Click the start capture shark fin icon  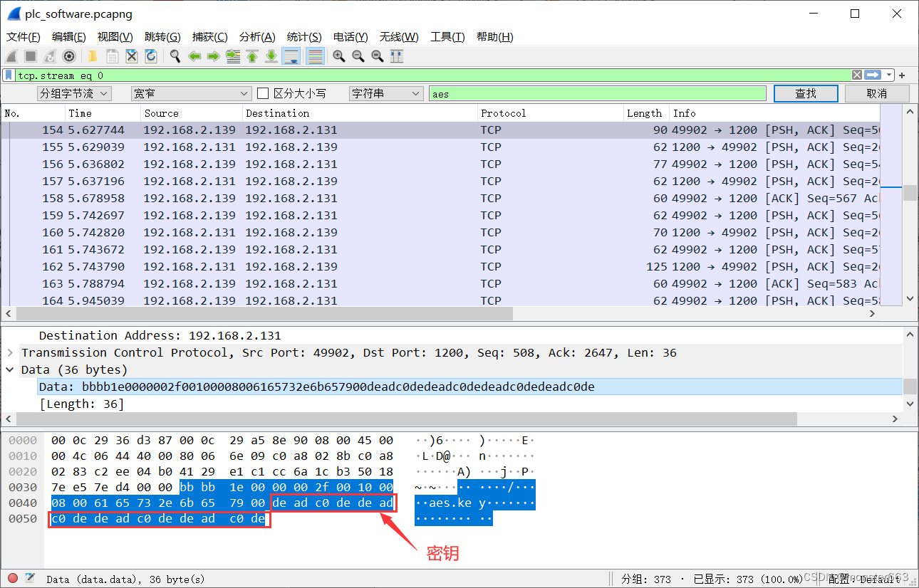click(12, 56)
